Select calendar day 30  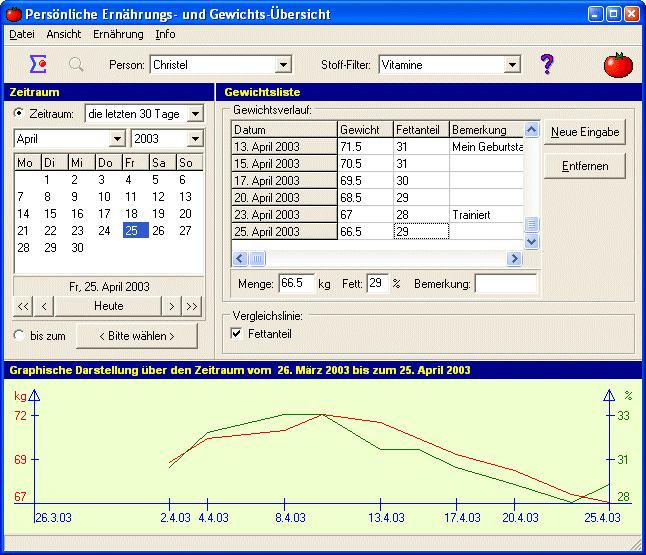point(77,248)
